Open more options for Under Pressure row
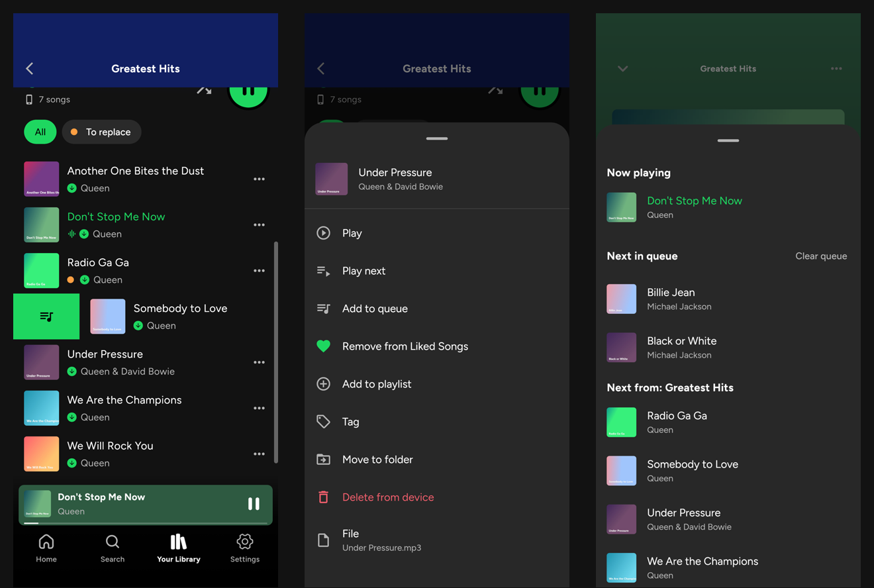 click(x=259, y=362)
